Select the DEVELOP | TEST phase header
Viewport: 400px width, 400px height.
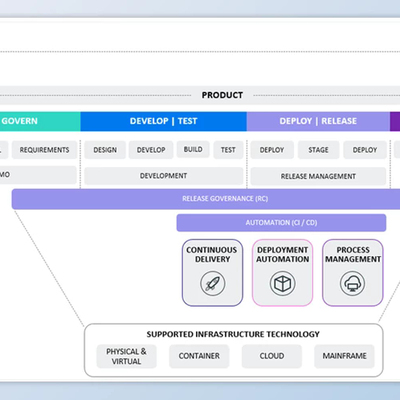(x=163, y=121)
